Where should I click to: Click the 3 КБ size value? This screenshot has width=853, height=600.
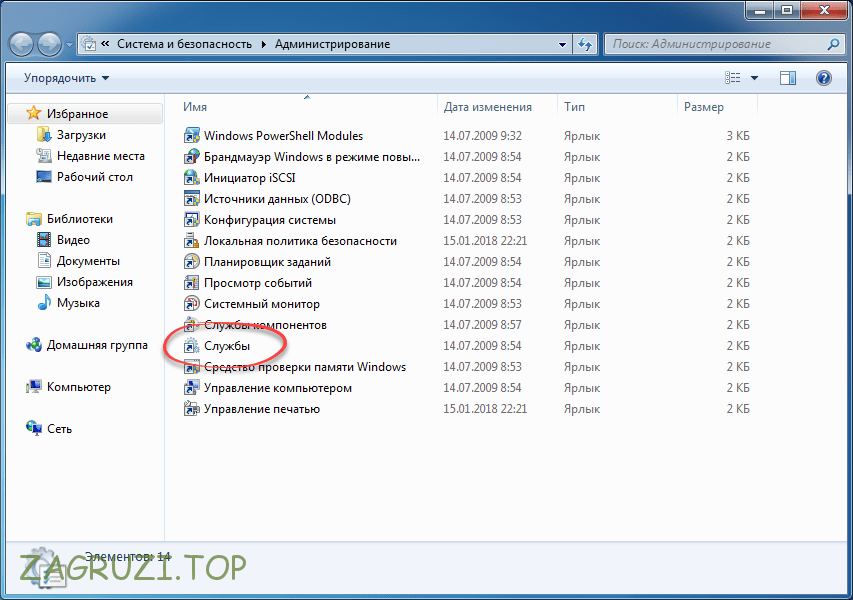click(738, 135)
